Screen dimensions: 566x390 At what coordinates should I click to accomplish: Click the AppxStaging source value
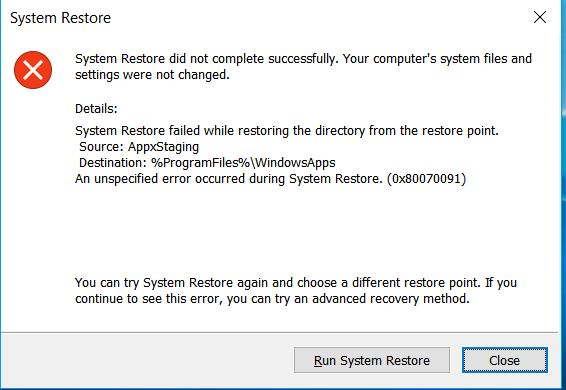pyautogui.click(x=164, y=147)
